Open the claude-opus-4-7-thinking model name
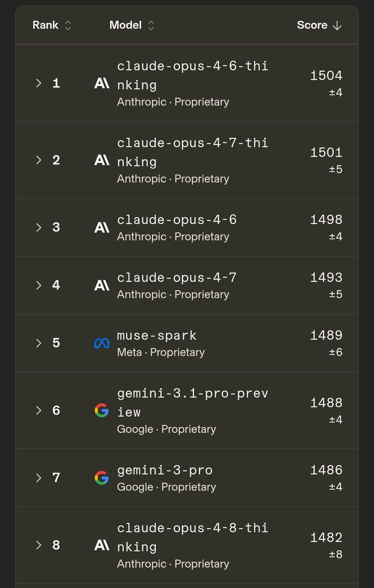Image resolution: width=374 pixels, height=588 pixels. click(193, 152)
